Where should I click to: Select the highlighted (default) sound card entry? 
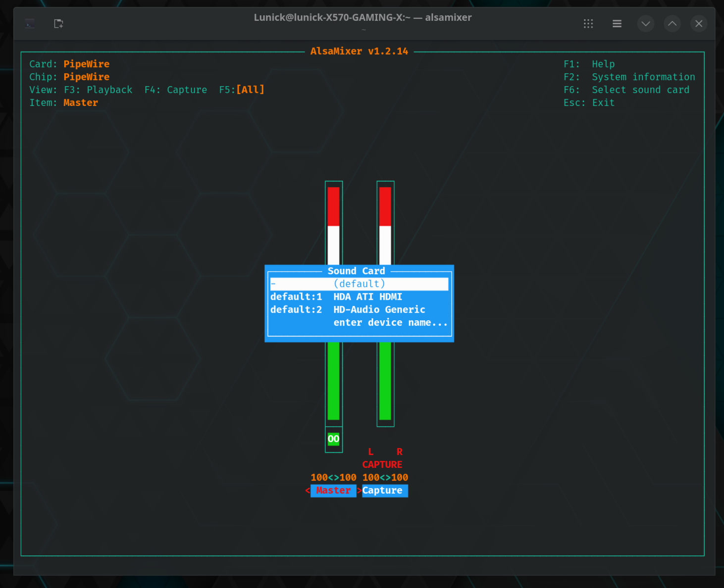click(x=359, y=284)
